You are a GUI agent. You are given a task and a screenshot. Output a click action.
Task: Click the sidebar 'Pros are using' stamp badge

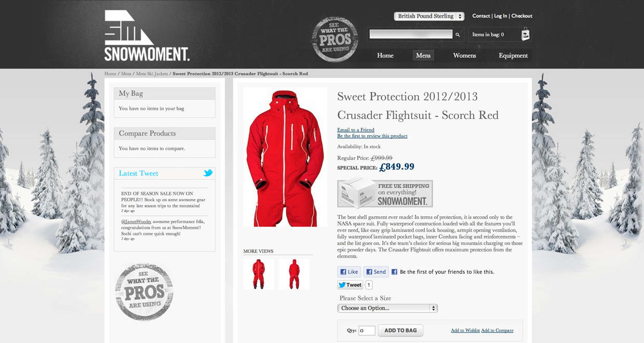(x=144, y=292)
